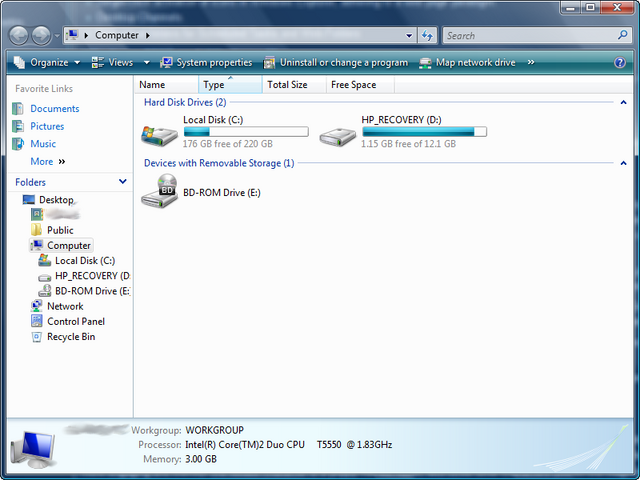Select Desktop in the folder tree

56,200
